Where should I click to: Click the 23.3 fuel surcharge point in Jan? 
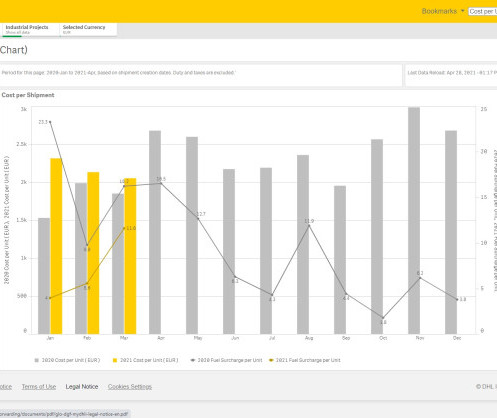tap(50, 122)
